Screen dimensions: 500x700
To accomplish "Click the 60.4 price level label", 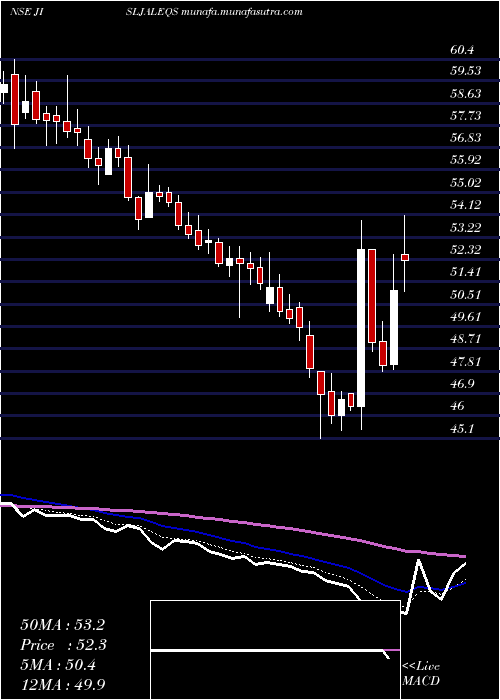I will pos(462,49).
